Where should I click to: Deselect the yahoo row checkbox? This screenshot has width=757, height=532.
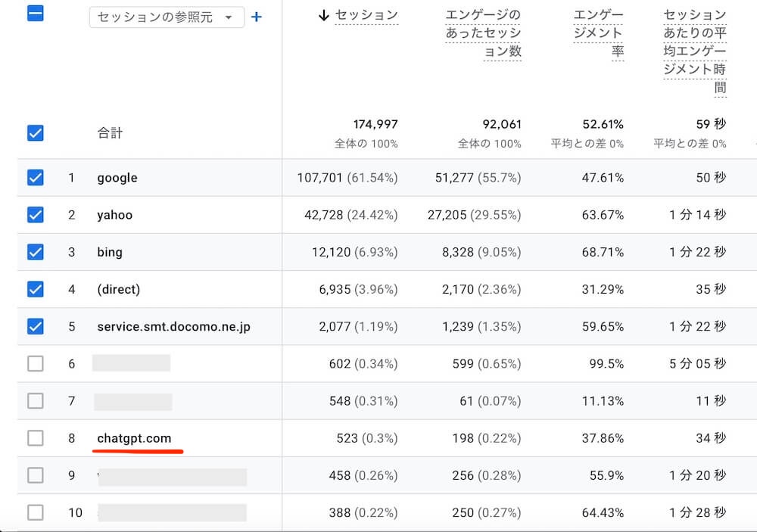point(36,215)
